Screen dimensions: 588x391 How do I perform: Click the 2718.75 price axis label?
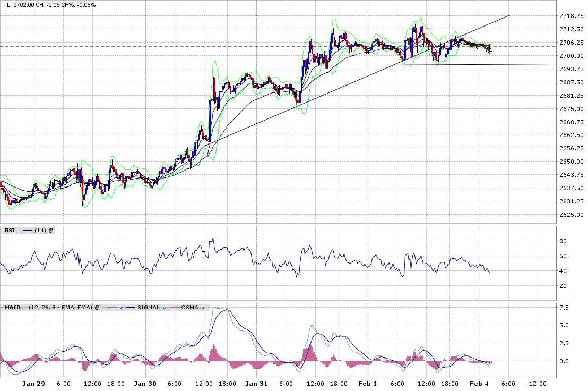point(571,16)
